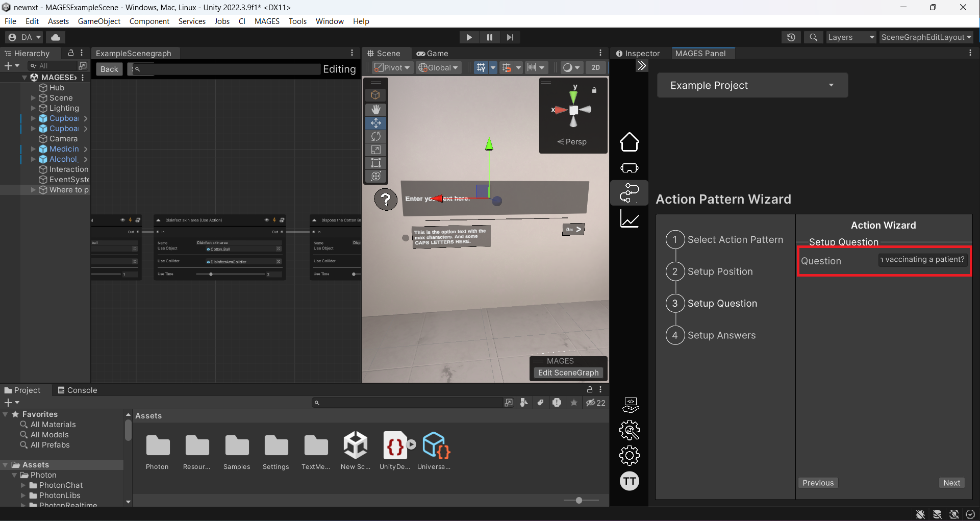Click the ExampleScenegraph search field
980x521 pixels.
(227, 69)
